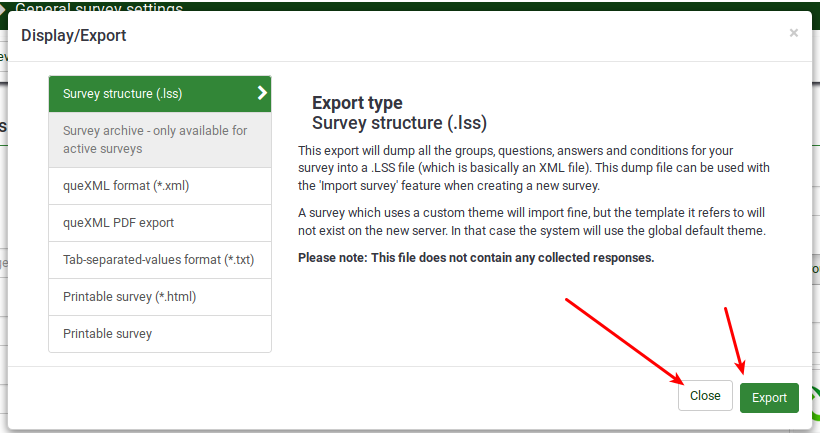Viewport: 821px width, 433px height.
Task: Click the Survey structure (.lss) heading in the details pane
Action: pyautogui.click(x=399, y=123)
